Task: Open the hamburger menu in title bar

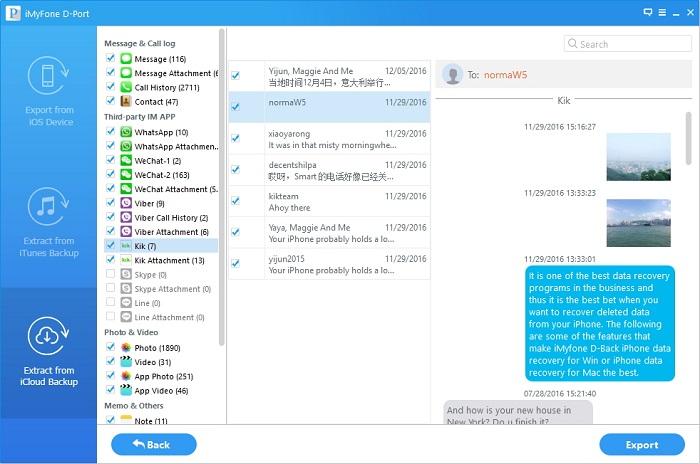Action: pyautogui.click(x=662, y=13)
